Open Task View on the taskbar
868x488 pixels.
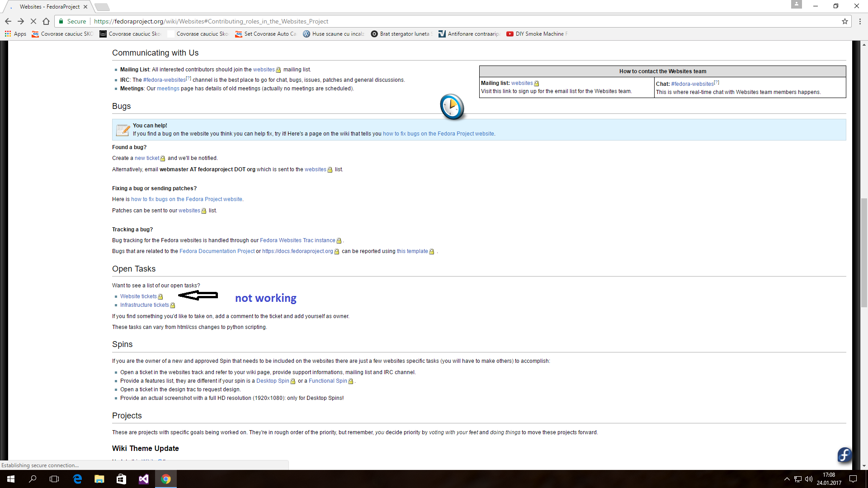pyautogui.click(x=54, y=479)
